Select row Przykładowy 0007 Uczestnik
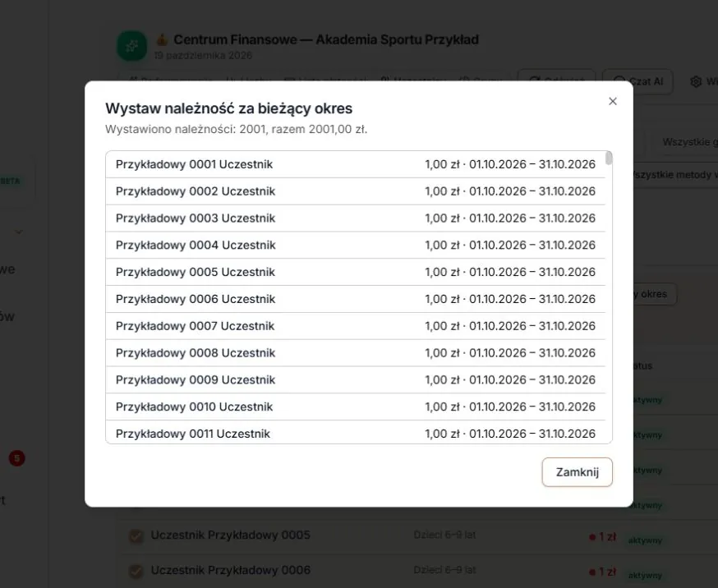This screenshot has height=588, width=718. pos(356,326)
